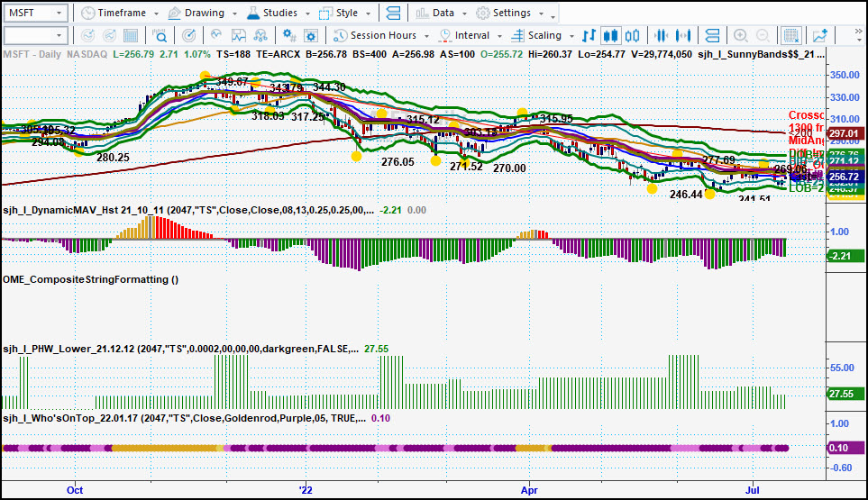Click the target with arrow icon

[x=188, y=35]
